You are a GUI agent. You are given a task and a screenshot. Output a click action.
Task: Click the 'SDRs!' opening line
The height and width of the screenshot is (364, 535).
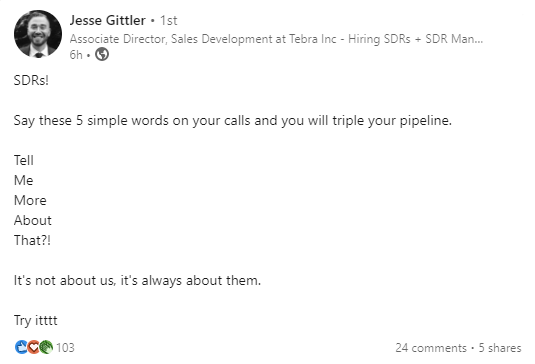coord(31,81)
